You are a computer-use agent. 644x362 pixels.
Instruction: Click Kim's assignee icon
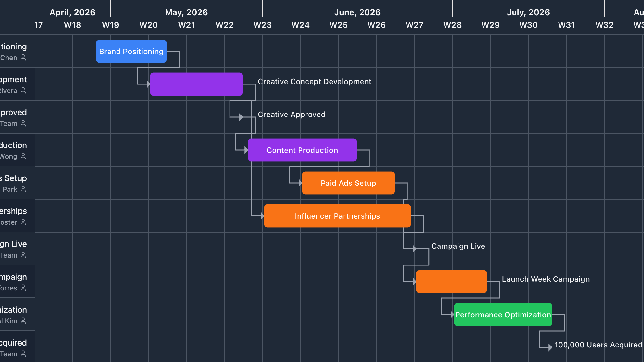coord(22,321)
